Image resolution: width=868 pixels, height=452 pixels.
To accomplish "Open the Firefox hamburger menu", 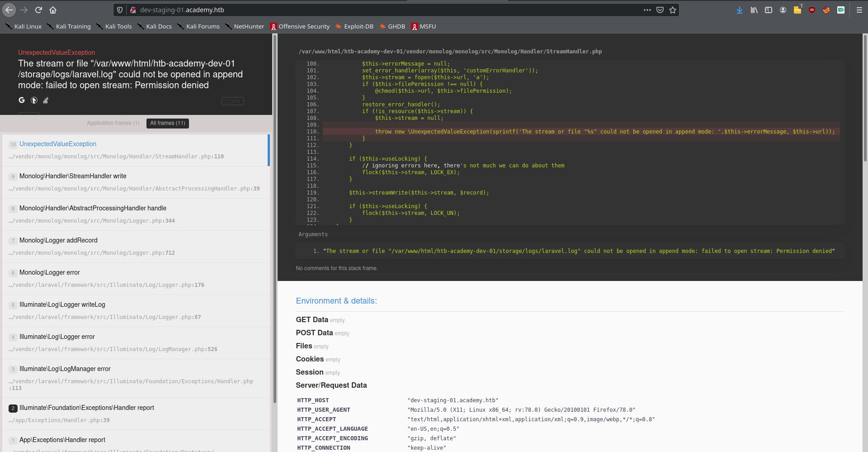I will (859, 10).
